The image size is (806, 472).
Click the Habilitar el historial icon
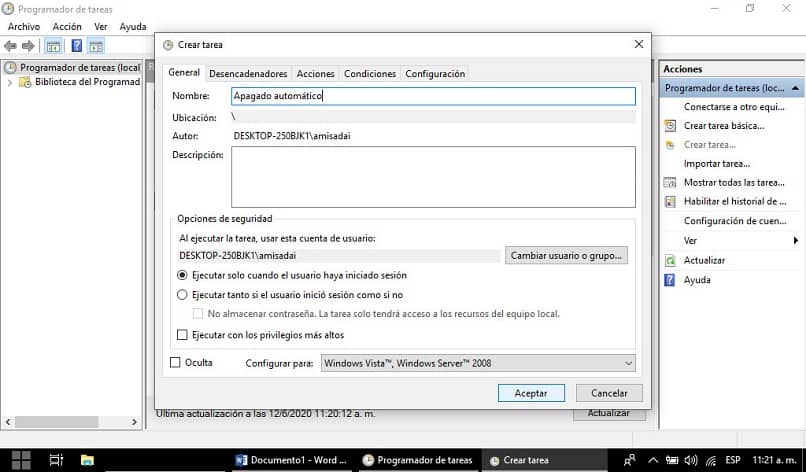point(670,202)
